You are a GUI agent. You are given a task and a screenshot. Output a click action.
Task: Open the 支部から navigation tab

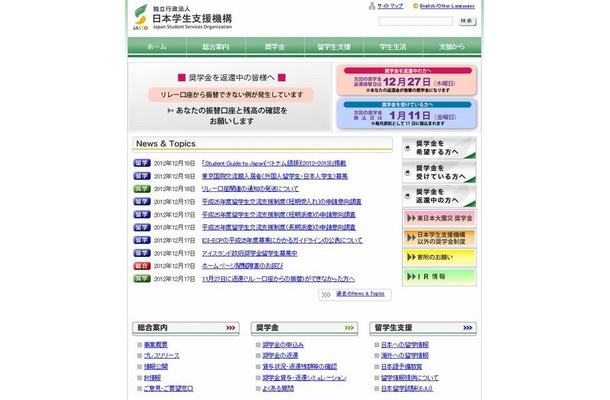coord(452,47)
